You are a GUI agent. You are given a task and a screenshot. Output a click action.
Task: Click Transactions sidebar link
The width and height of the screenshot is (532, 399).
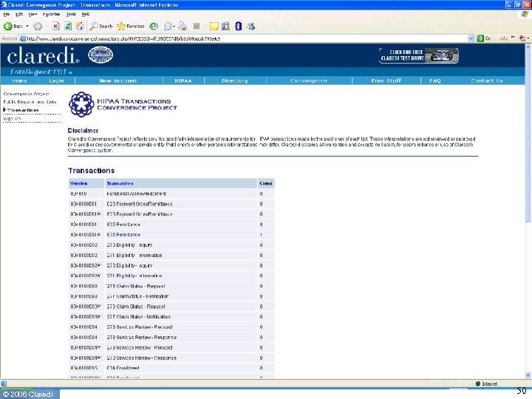coord(23,110)
